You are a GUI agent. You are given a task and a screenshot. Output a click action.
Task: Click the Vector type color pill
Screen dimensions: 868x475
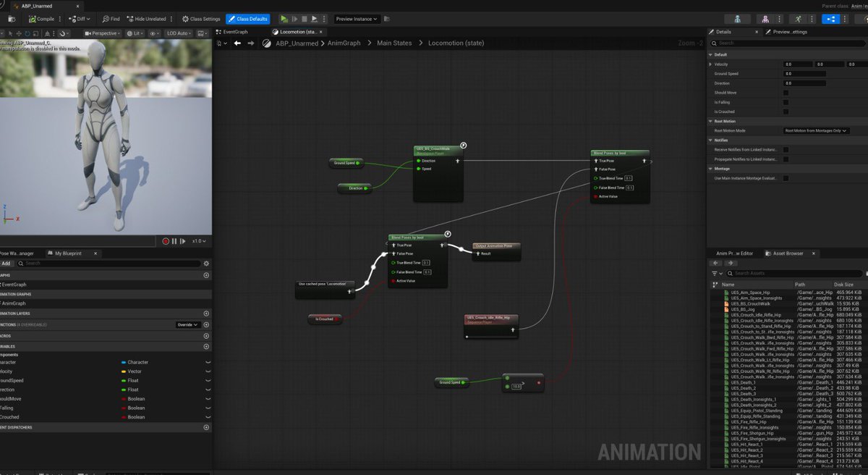coord(123,371)
